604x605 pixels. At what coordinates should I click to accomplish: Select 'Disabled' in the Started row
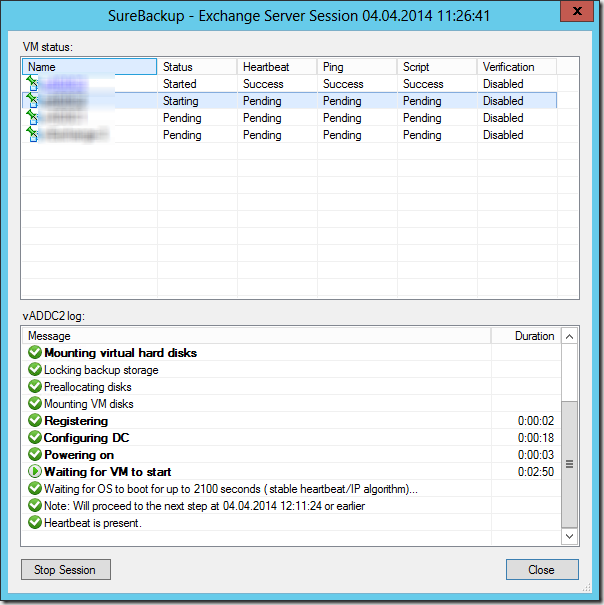(x=503, y=84)
